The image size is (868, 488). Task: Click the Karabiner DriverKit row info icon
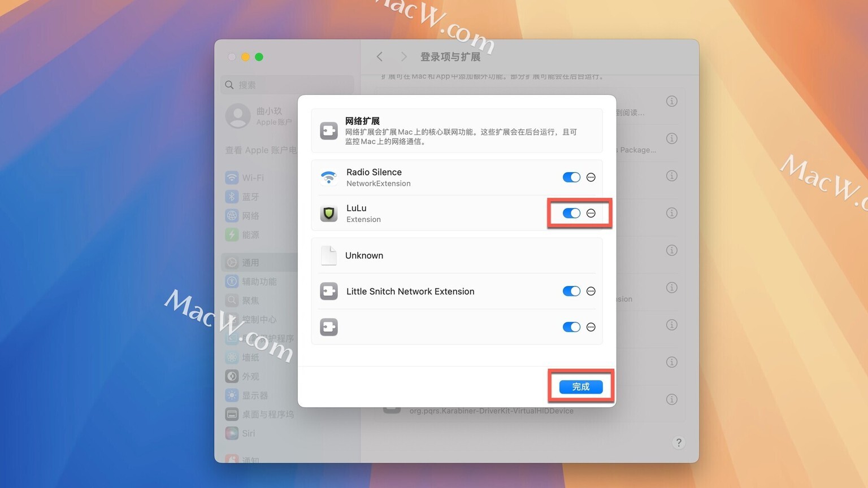[x=672, y=399]
